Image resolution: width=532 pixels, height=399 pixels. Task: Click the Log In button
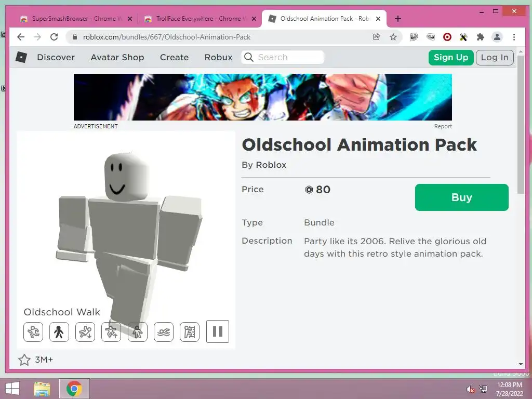coord(495,57)
